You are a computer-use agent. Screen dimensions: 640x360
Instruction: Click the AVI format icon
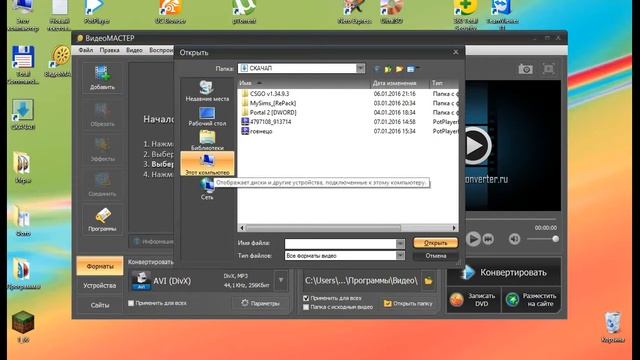click(x=141, y=280)
